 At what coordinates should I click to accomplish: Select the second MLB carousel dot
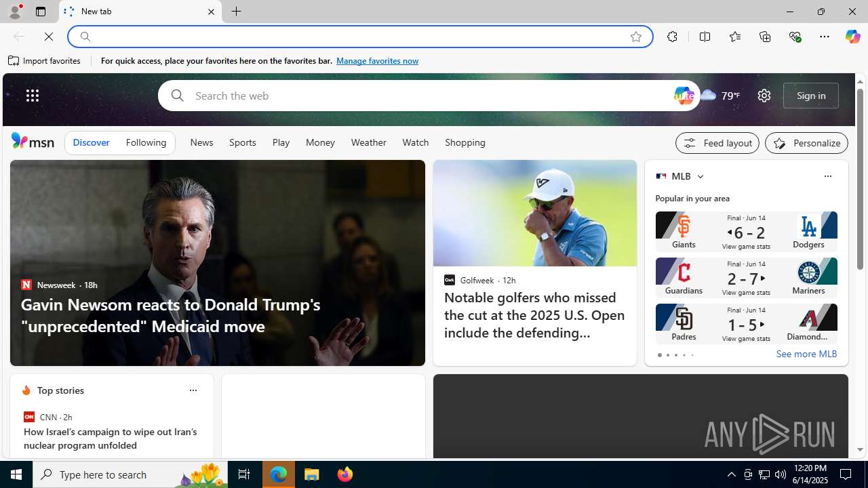(x=667, y=355)
